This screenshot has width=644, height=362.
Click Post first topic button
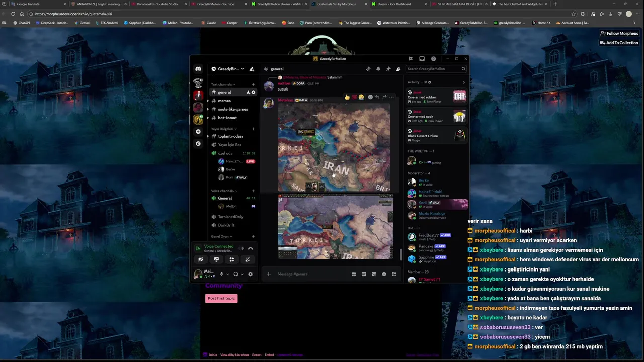click(x=221, y=298)
